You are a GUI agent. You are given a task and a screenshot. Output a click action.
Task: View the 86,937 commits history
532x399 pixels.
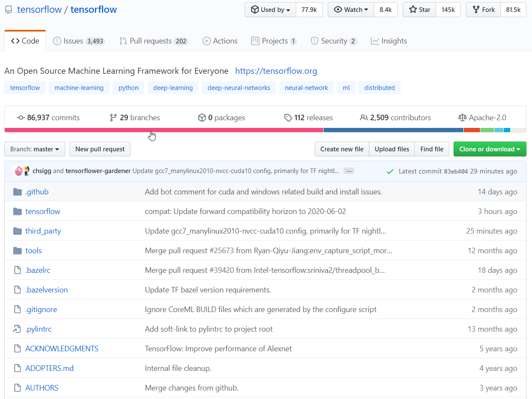coord(48,118)
